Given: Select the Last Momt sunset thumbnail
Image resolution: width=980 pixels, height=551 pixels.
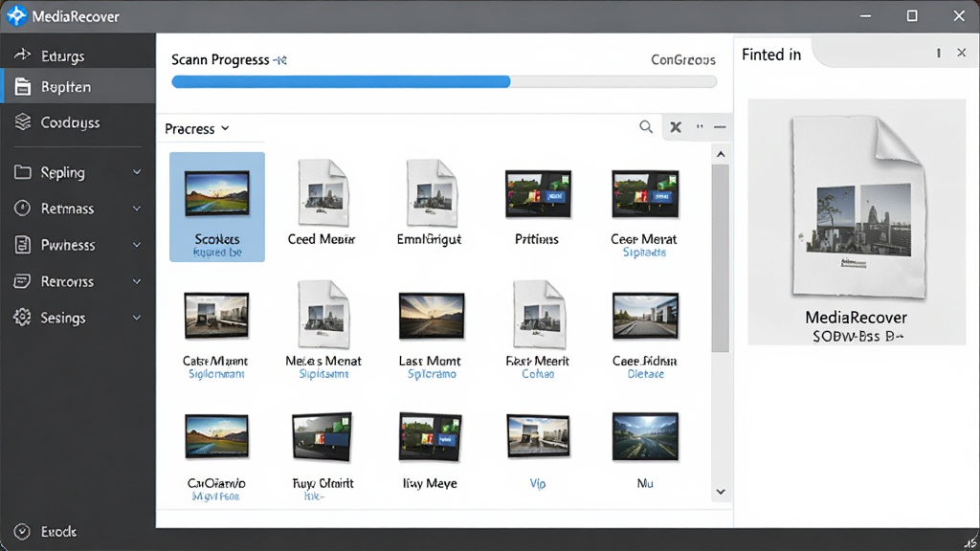Looking at the screenshot, I should (432, 316).
